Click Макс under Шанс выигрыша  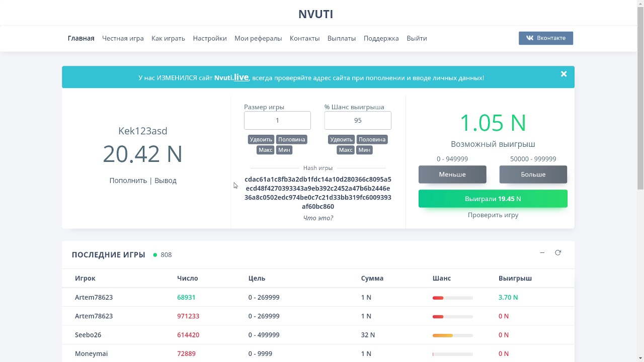[346, 150]
